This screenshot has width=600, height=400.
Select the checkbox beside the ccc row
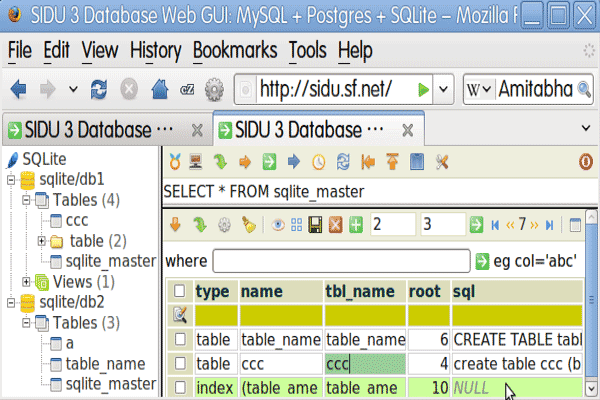pyautogui.click(x=179, y=364)
